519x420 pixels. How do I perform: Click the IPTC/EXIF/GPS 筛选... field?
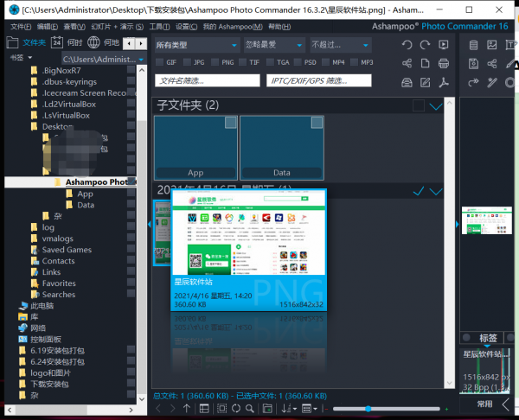319,80
